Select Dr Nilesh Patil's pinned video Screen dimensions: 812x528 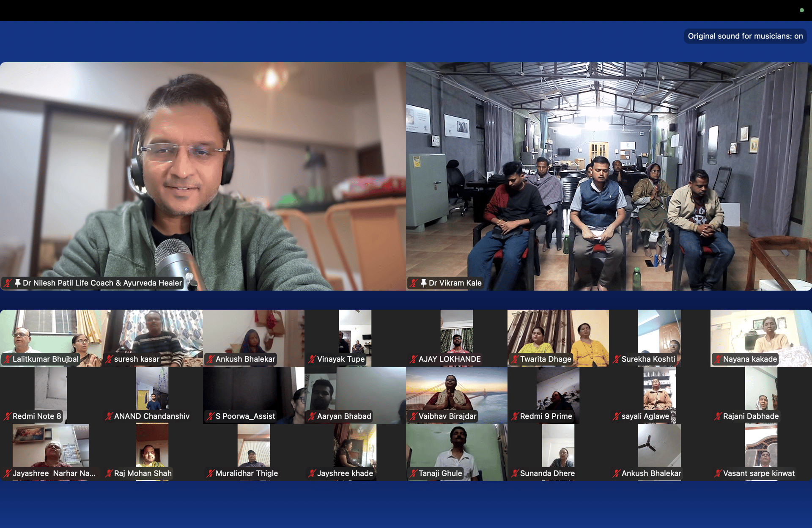[x=203, y=169]
